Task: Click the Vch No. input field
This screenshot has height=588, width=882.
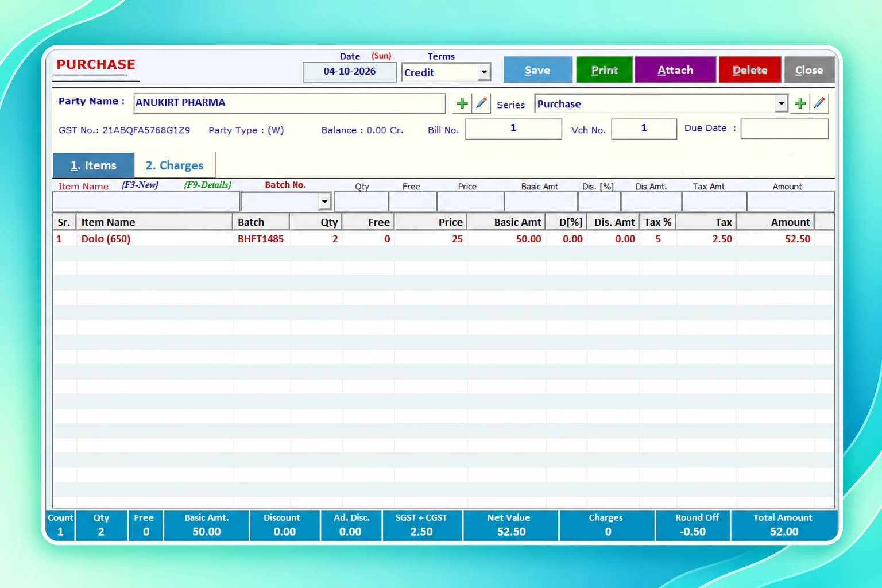Action: pyautogui.click(x=644, y=129)
